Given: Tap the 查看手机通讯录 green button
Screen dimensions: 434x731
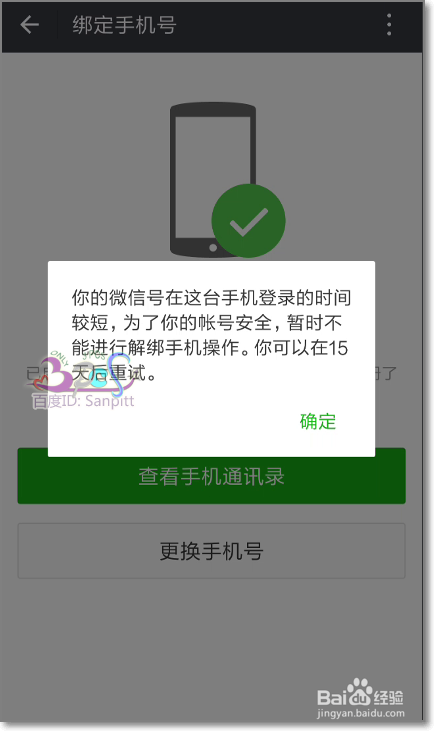Looking at the screenshot, I should pyautogui.click(x=211, y=476).
